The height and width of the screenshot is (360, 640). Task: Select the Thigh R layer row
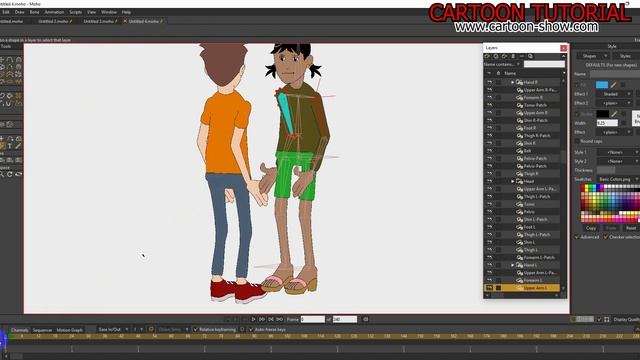(x=522, y=174)
